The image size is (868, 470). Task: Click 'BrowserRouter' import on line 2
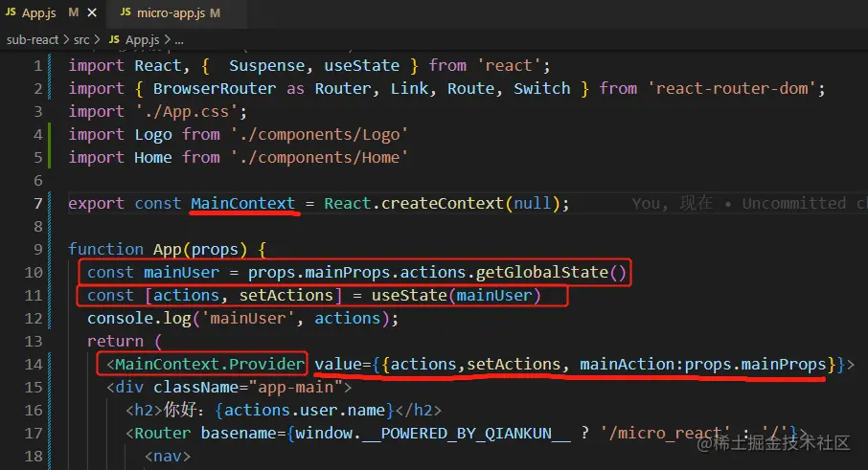point(215,88)
